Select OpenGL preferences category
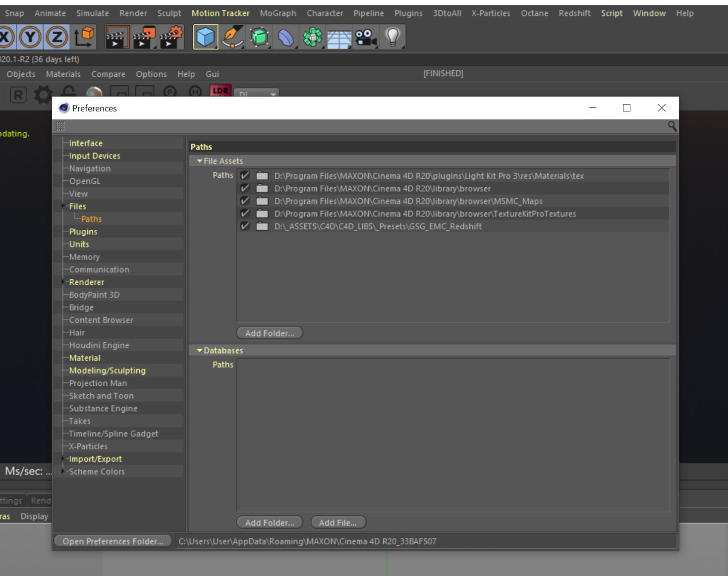Viewport: 728px width, 576px height. point(85,181)
